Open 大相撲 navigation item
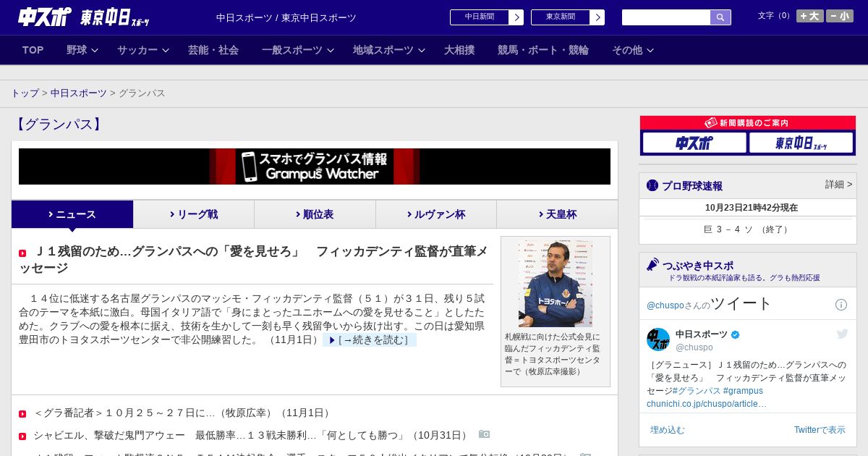Screen dimensions: 868x456 (459, 50)
